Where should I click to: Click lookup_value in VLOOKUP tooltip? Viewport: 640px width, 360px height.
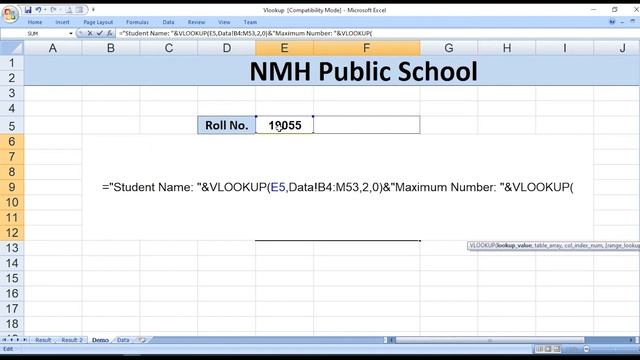coord(514,245)
